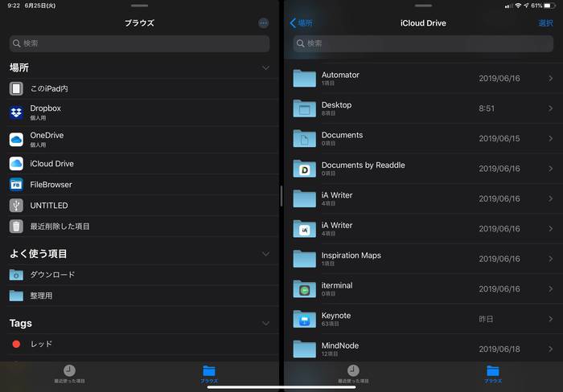
Task: Select the 'MindNode' folder name
Action: 340,345
